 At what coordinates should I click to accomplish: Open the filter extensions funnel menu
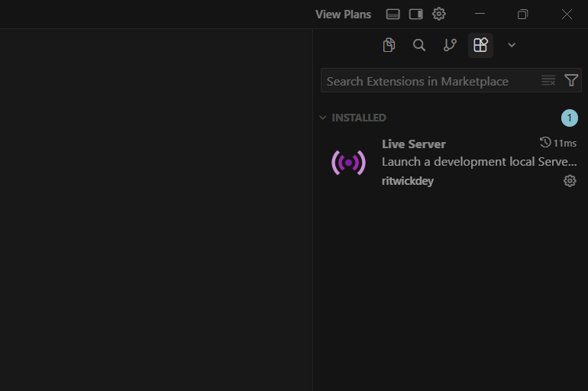click(x=571, y=80)
